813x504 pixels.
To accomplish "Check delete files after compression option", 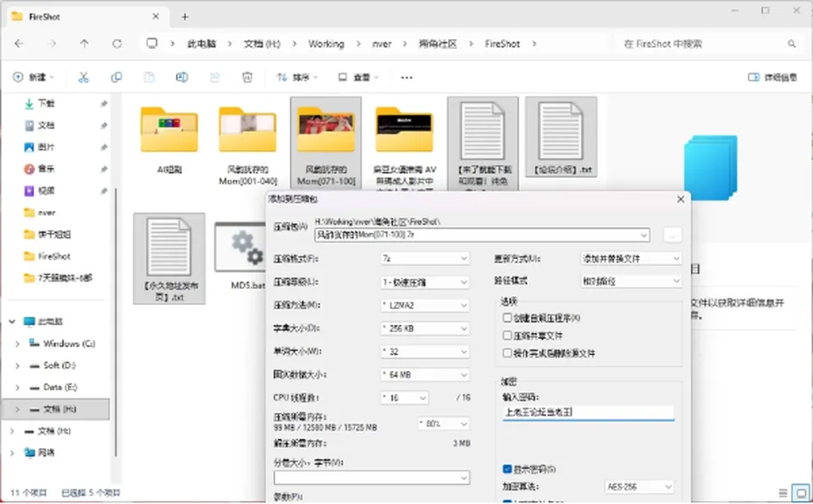I will [507, 353].
